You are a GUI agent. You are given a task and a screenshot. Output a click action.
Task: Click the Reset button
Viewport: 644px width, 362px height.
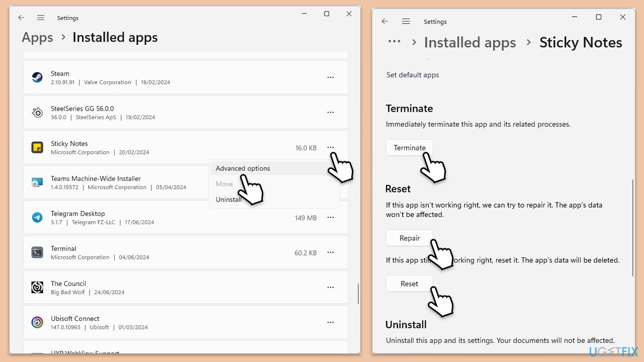coord(410,284)
